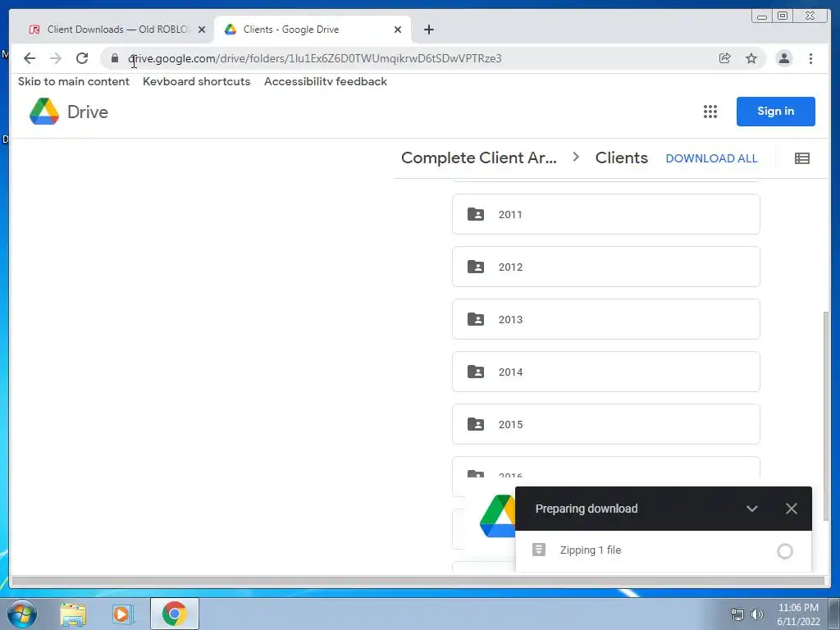
Task: Launch Windows Media Player from taskbar
Action: [122, 614]
